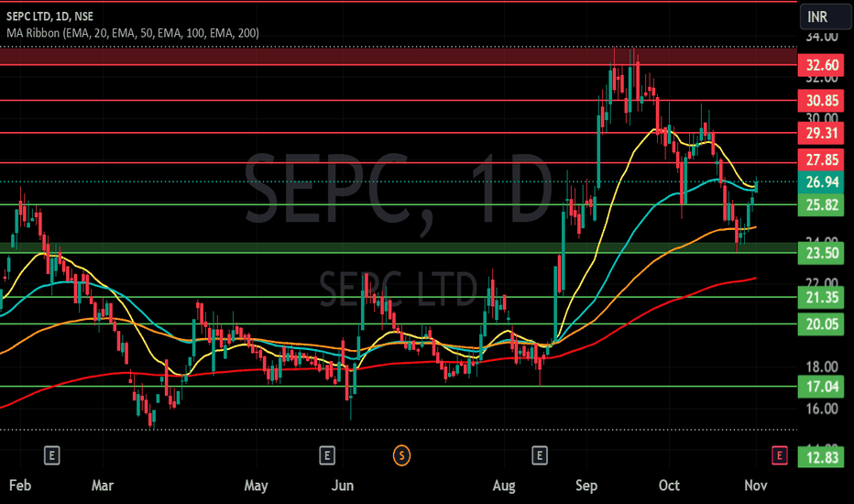This screenshot has height=504, width=854.
Task: Select the 29.31 price level label
Action: [821, 133]
